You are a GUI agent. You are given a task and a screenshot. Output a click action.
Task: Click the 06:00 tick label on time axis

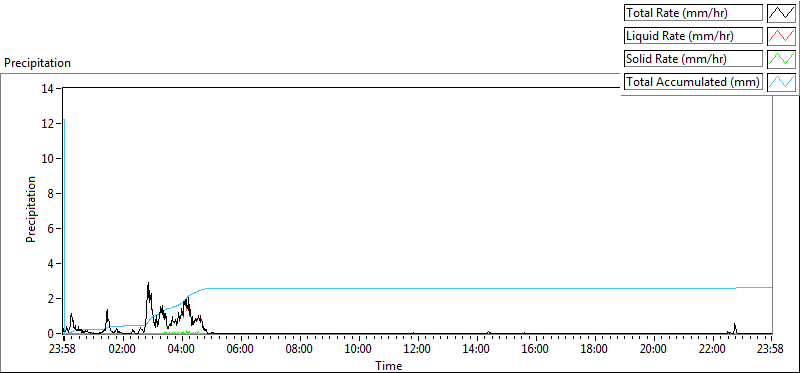pyautogui.click(x=240, y=350)
